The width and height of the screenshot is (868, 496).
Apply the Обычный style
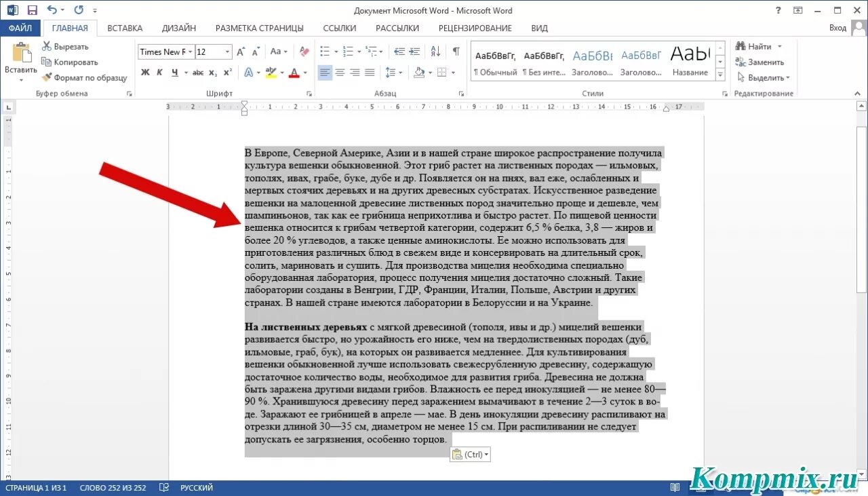495,62
